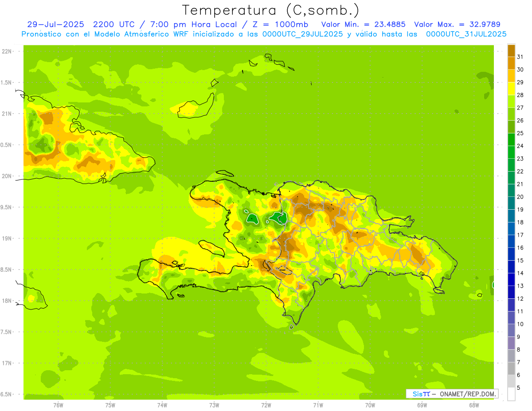Click the 69W longitude label
The image size is (532, 411).
tap(422, 405)
